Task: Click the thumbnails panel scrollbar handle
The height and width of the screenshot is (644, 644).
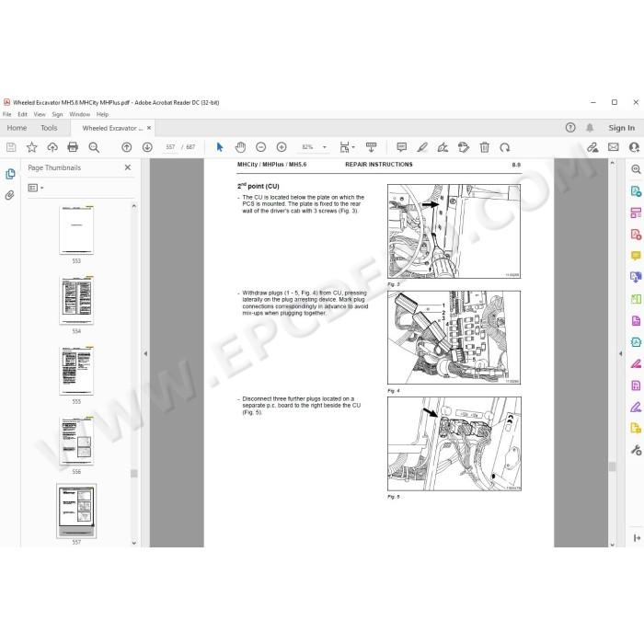Action: click(134, 474)
